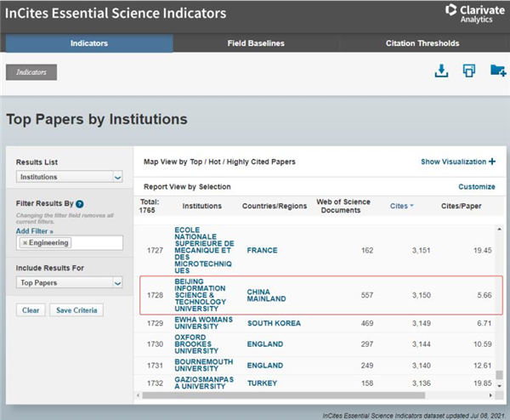
Task: Remove the Engineering filter tag
Action: pyautogui.click(x=25, y=243)
